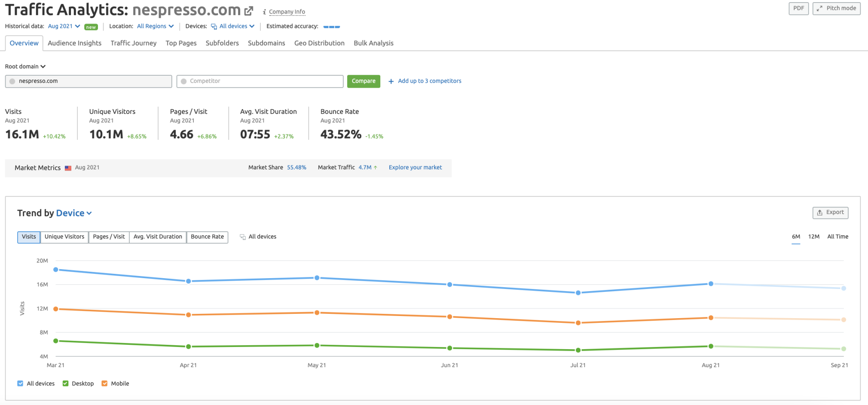Open Explore your market link
This screenshot has height=405, width=868.
415,168
